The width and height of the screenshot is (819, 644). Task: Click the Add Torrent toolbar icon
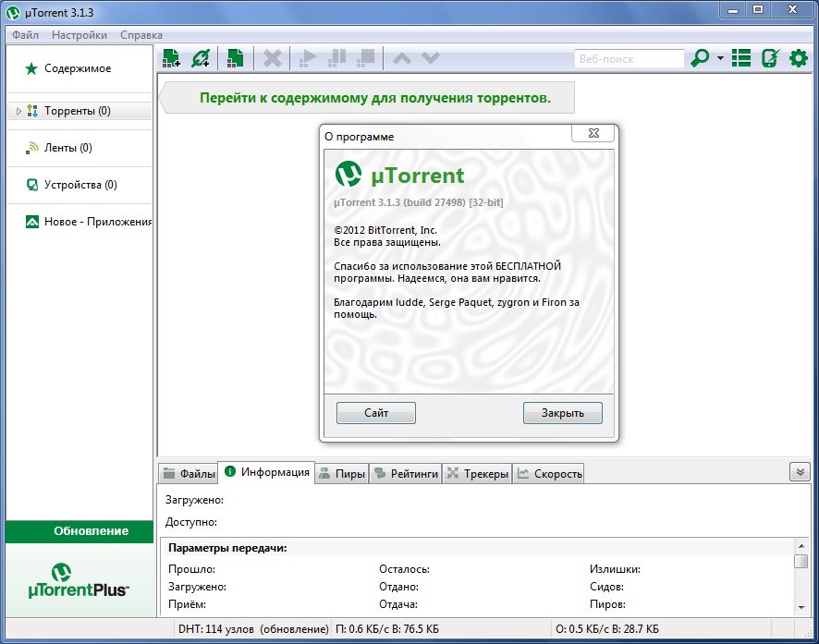tap(170, 57)
